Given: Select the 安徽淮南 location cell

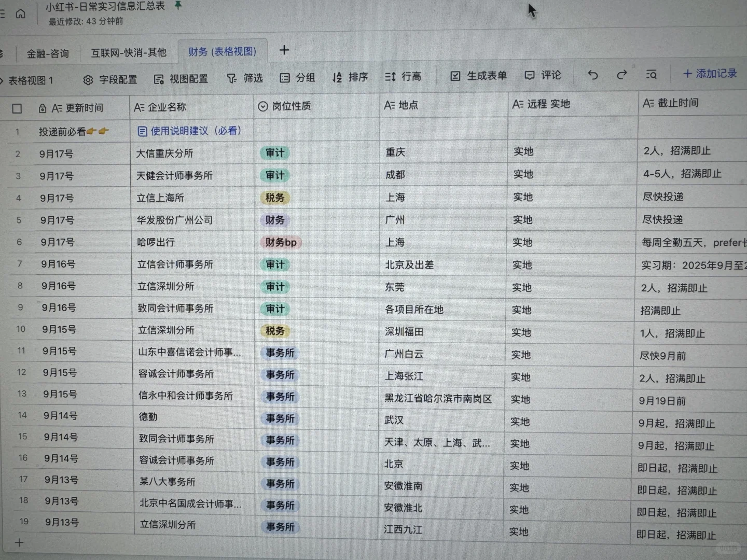Looking at the screenshot, I should (441, 486).
